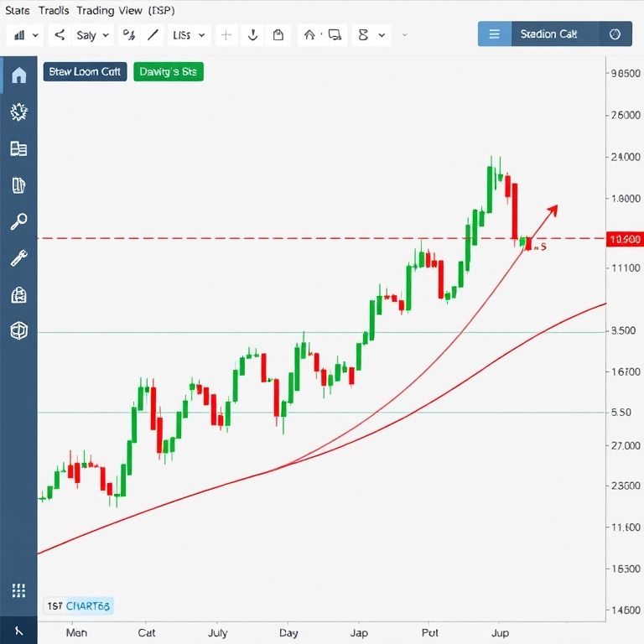
Task: Click the Home icon in left sidebar
Action: pos(18,75)
